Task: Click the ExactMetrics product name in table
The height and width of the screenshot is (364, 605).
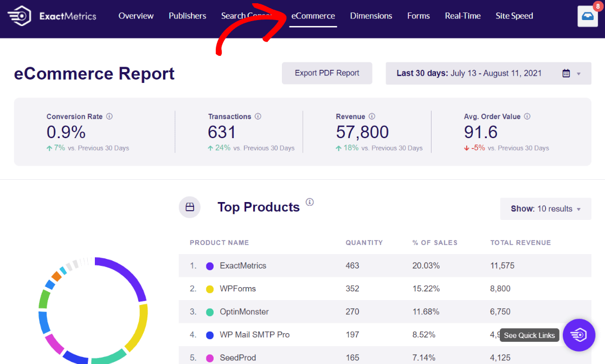Action: [243, 265]
